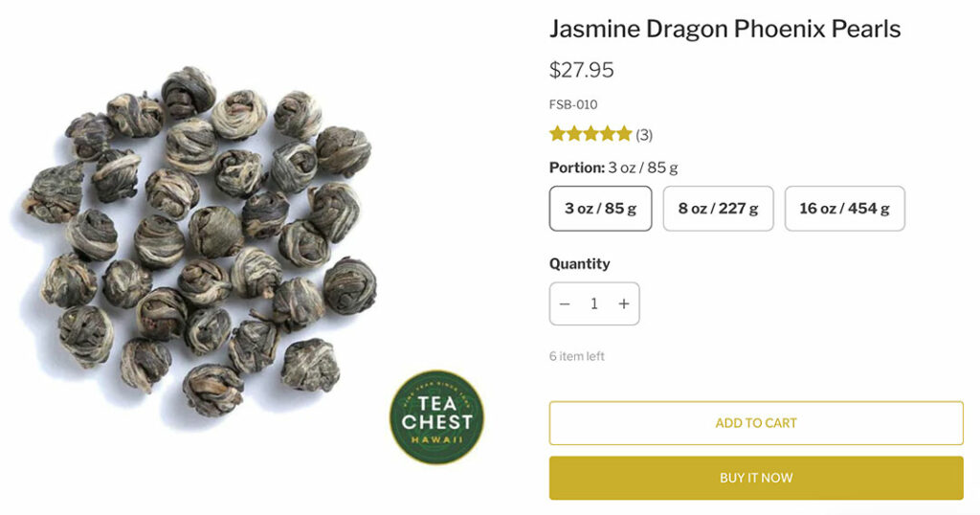980x515 pixels.
Task: Click the minus icon to decrease quantity
Action: 565,303
